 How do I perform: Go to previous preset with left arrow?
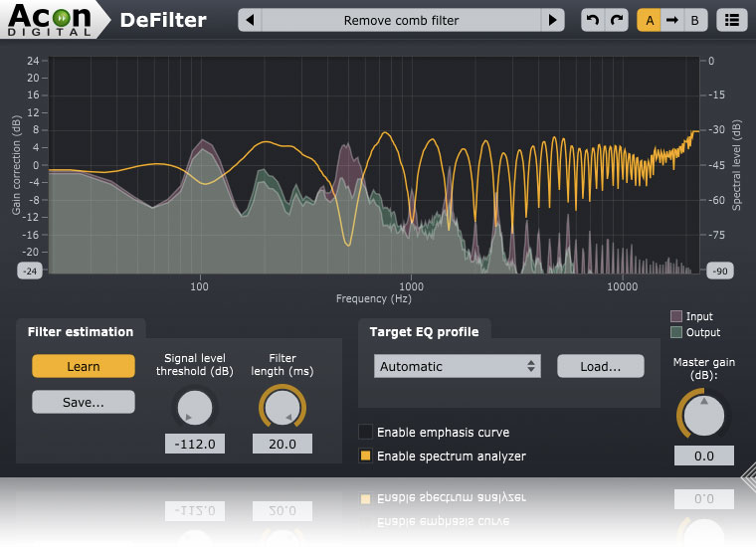tap(250, 20)
